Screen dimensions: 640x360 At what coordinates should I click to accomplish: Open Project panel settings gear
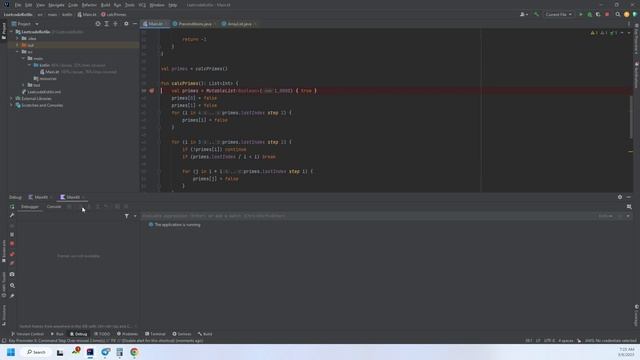126,24
